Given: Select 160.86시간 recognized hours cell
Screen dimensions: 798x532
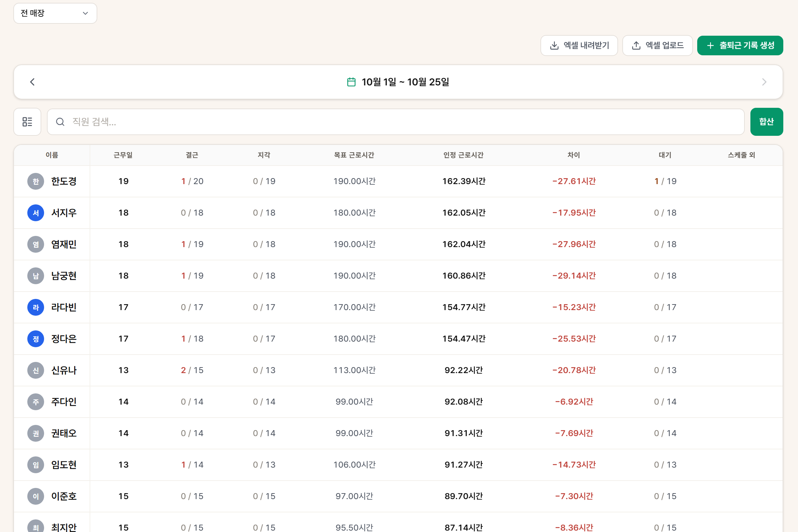Looking at the screenshot, I should click(x=464, y=276).
